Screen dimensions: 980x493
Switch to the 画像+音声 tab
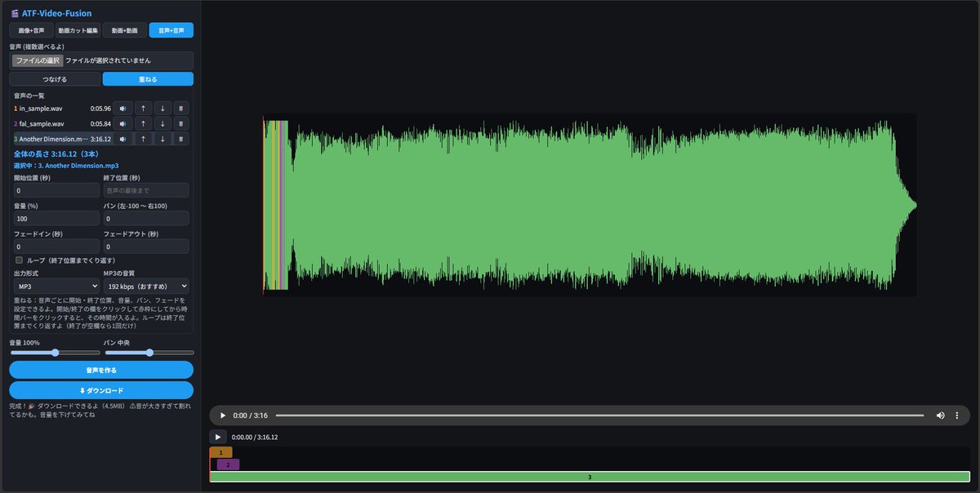point(31,30)
